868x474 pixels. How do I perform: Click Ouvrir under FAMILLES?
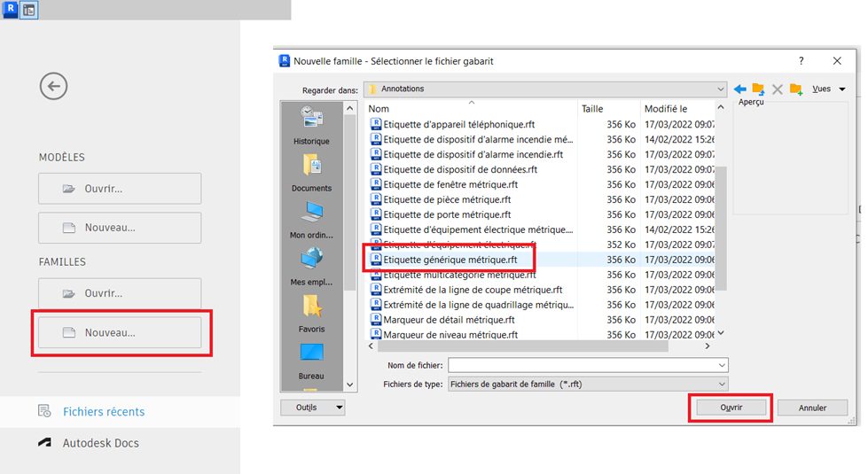point(120,293)
